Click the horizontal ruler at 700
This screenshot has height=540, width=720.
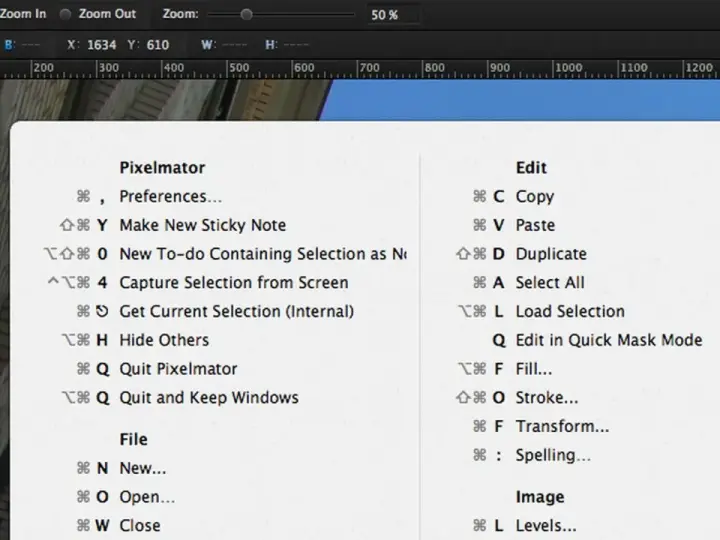369,68
